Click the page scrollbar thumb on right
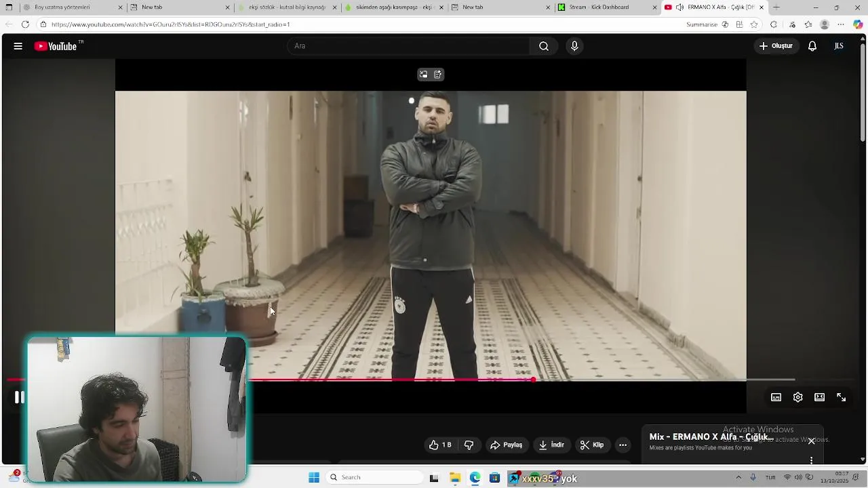This screenshot has width=868, height=488. point(863,91)
